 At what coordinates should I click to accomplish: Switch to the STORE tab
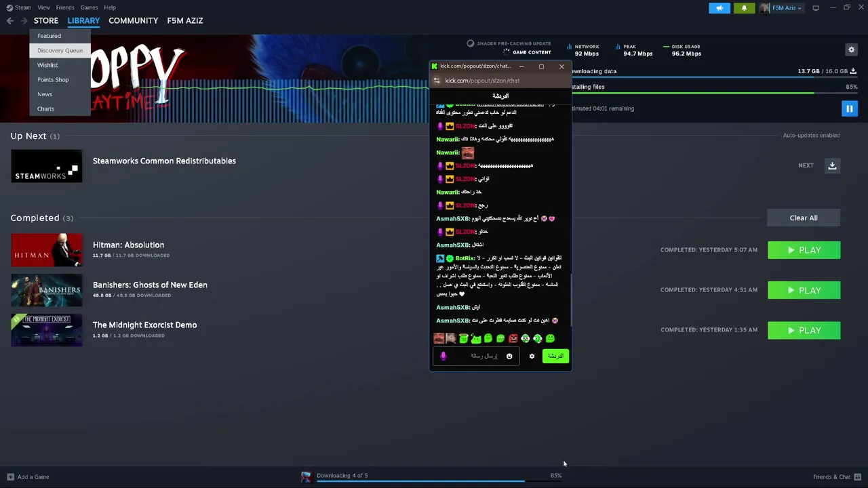[46, 21]
